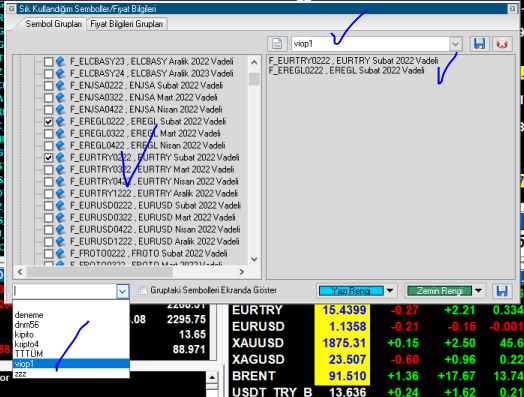Viewport: 524px width, 397px height.
Task: Expand the viop1 group name dropdown arrow
Action: click(x=455, y=44)
